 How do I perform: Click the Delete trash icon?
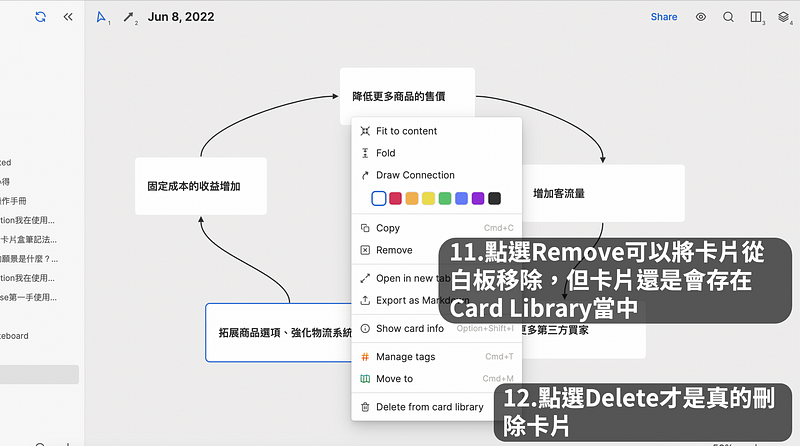tap(365, 407)
